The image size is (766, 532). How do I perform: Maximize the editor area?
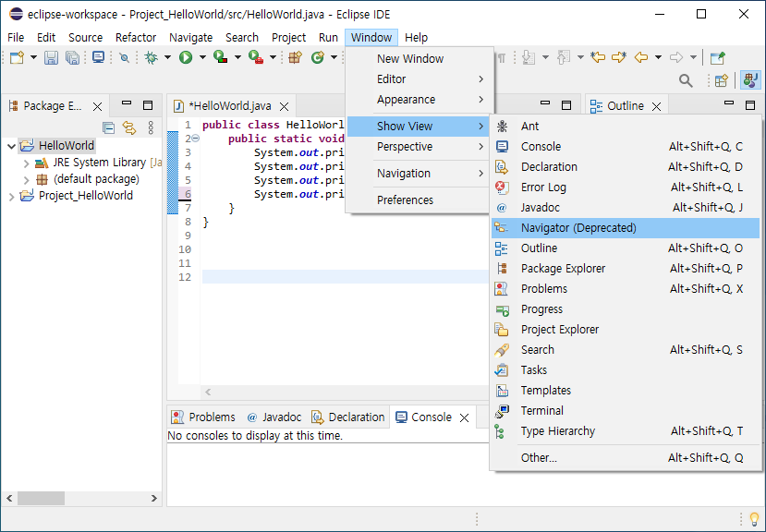[566, 104]
